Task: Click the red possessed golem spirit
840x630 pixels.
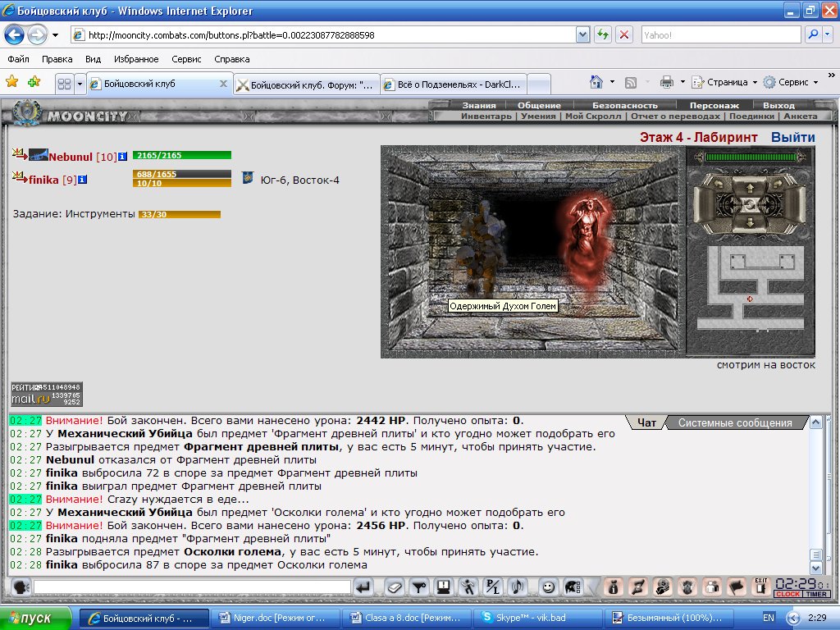Action: (582, 244)
